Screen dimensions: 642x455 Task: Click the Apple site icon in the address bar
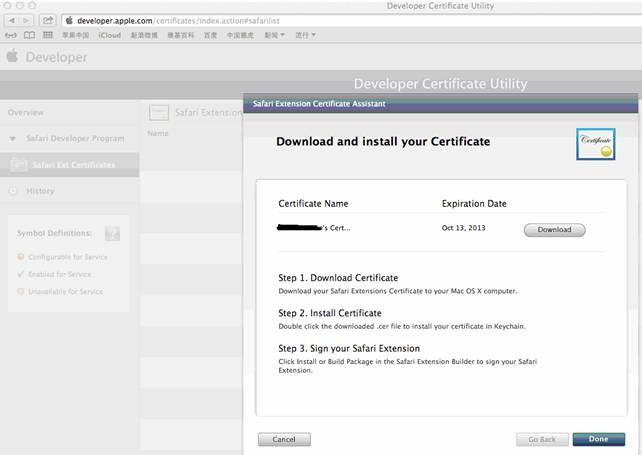pos(69,20)
